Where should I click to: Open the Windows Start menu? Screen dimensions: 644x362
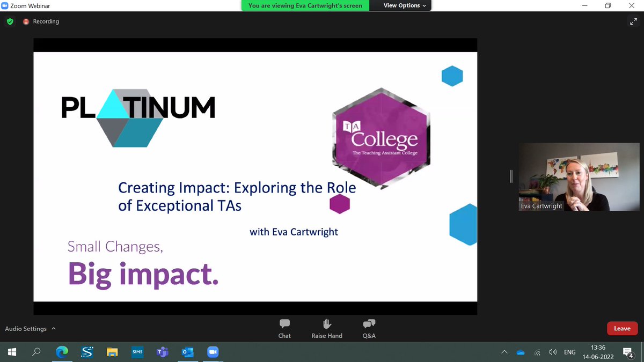11,352
